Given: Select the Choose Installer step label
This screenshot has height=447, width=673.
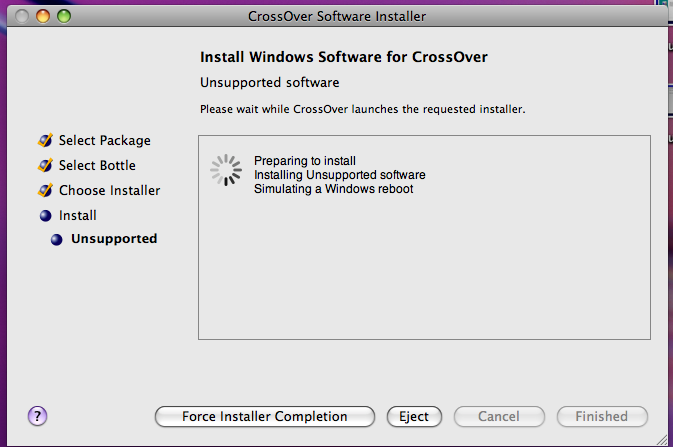Looking at the screenshot, I should point(109,190).
